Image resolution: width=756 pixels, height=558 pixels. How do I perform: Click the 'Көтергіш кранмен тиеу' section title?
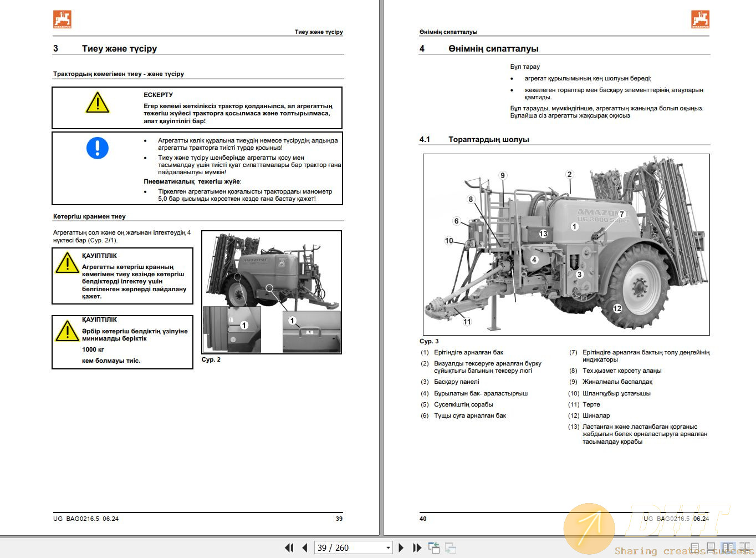89,216
